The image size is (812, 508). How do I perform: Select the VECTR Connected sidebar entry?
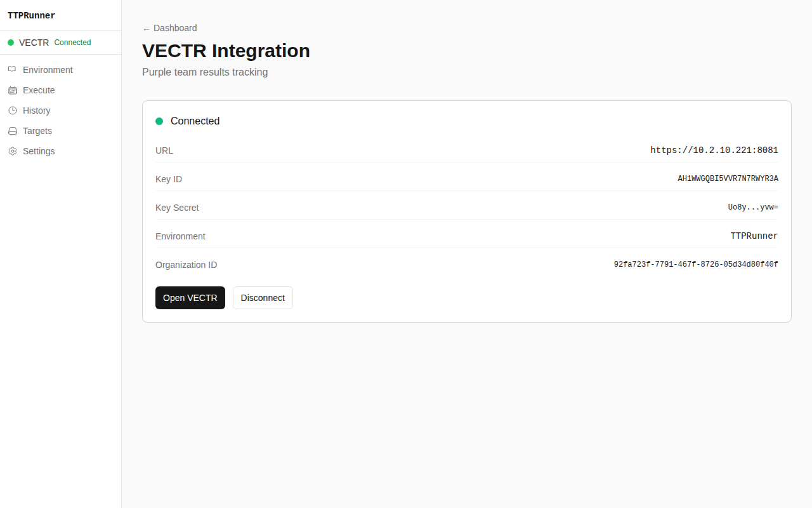60,43
